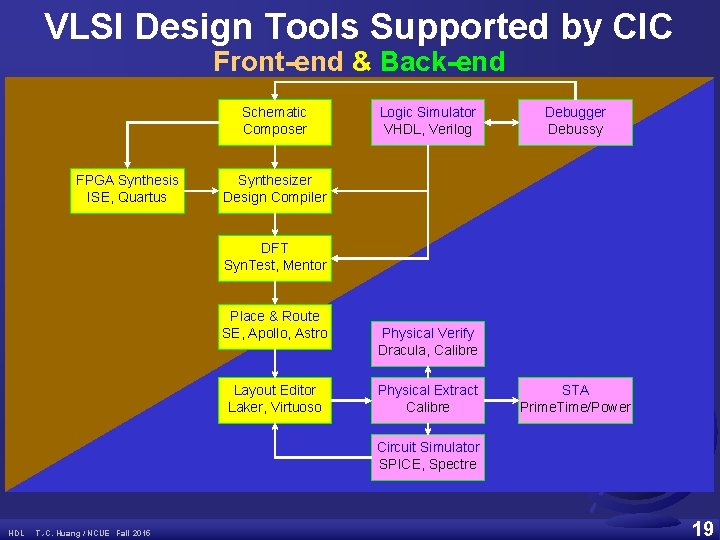Click the STA PrimeTime/Power box

[575, 400]
